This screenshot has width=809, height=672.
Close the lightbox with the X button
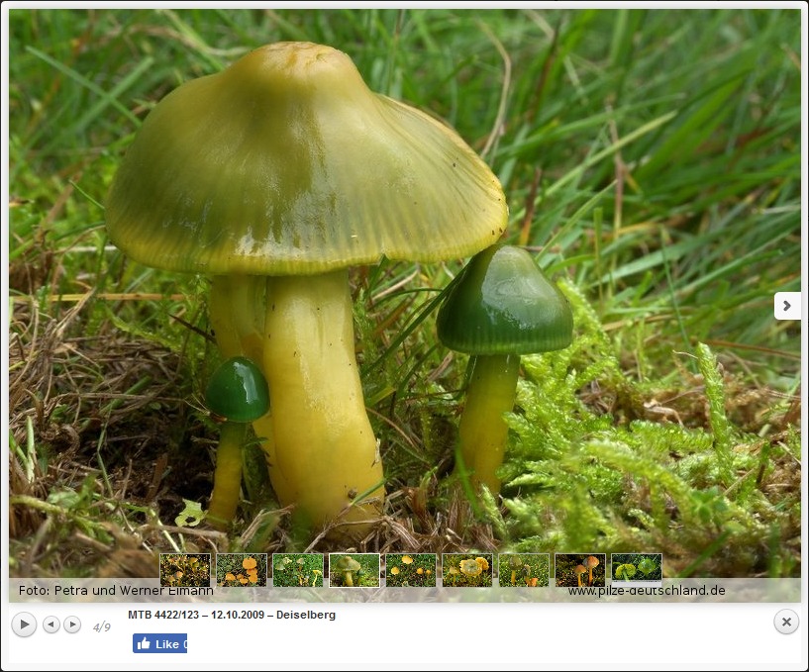pyautogui.click(x=785, y=622)
